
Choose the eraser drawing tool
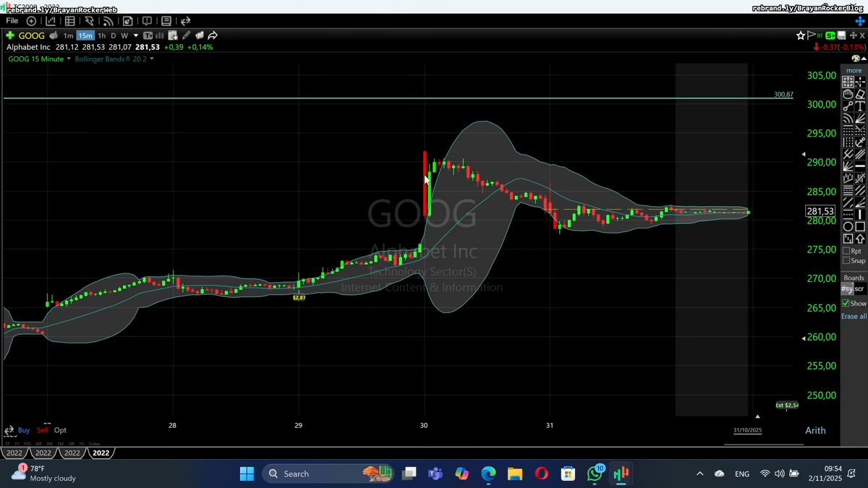coord(860,94)
